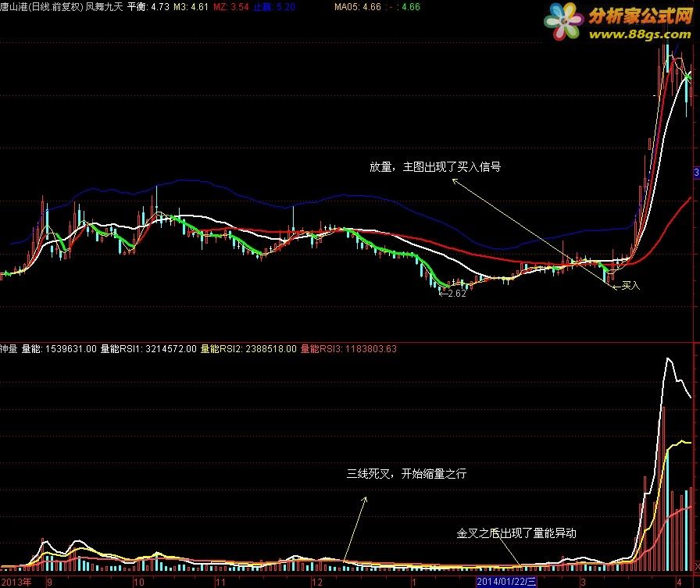This screenshot has width=700, height=588.
Task: Select the annotation 金叉之后出现了量能异动
Action: click(x=516, y=533)
